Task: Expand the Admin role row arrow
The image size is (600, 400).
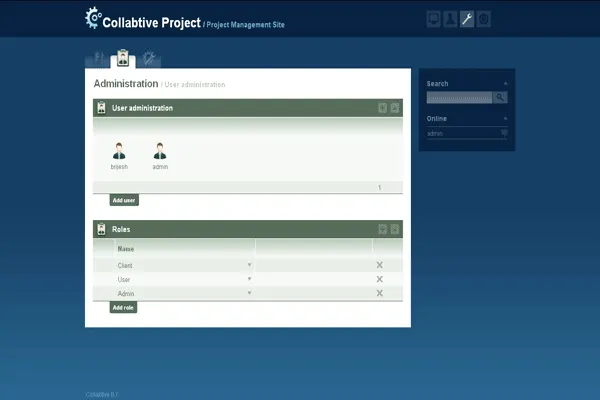Action: pyautogui.click(x=249, y=293)
